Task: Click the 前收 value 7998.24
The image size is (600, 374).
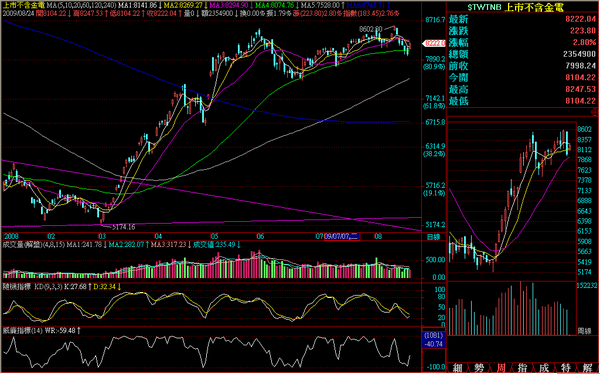Action: [580, 66]
